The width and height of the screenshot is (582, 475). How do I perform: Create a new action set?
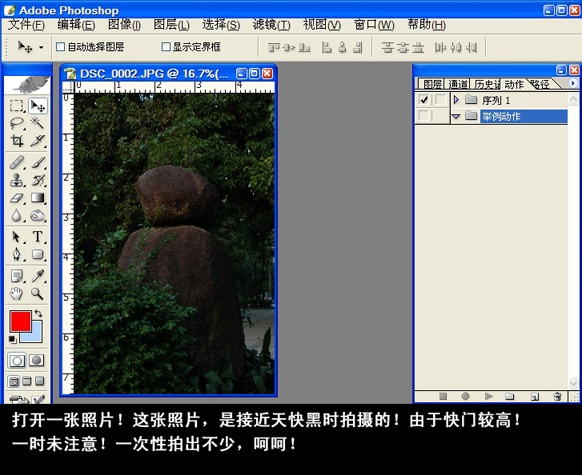point(510,396)
